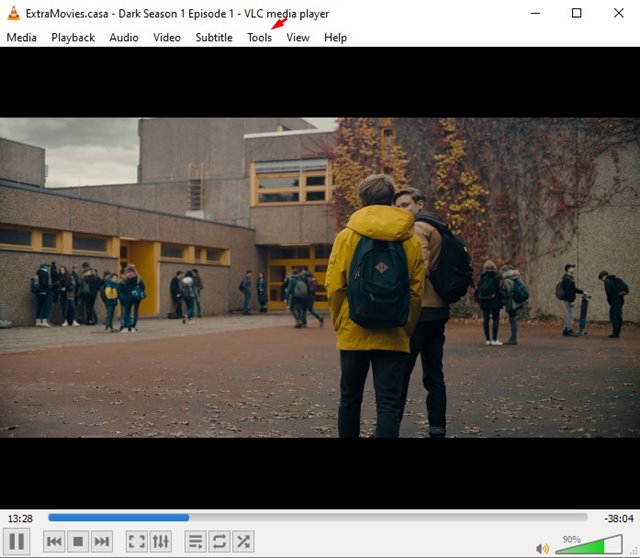
Task: Open the Video menu
Action: (167, 38)
